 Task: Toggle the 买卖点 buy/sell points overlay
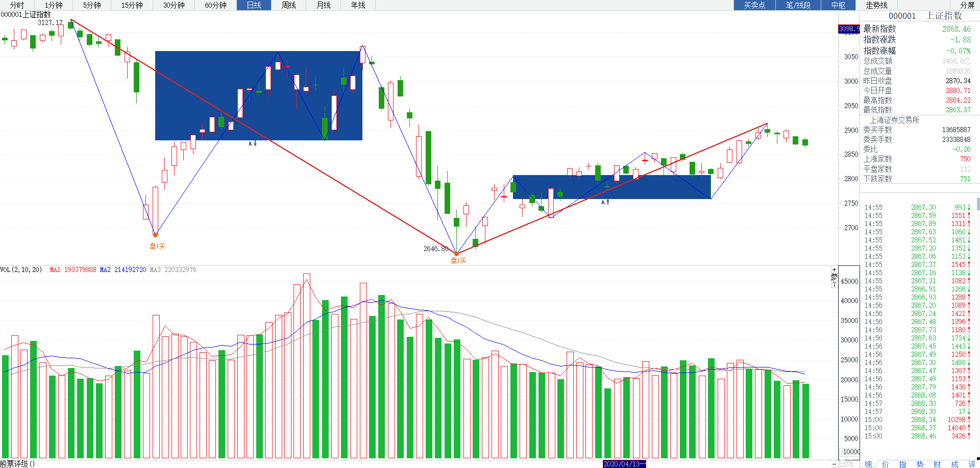pos(754,5)
